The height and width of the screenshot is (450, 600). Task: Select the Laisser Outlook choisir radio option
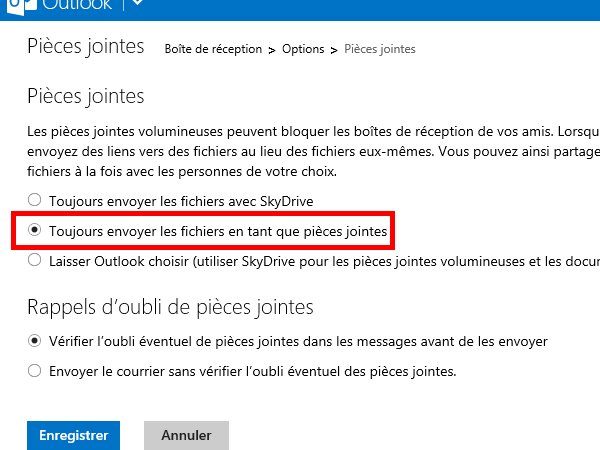coord(34,260)
